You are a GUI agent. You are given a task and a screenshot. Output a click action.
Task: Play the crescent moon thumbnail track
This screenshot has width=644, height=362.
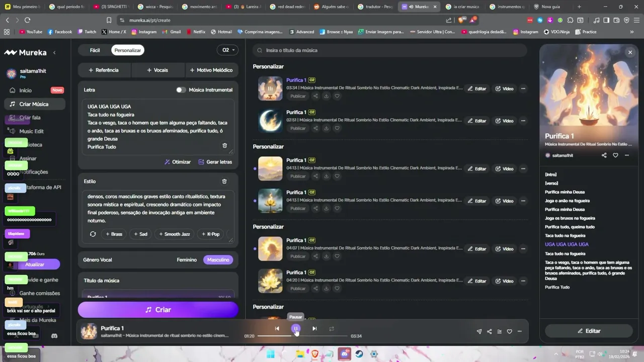pos(270,121)
